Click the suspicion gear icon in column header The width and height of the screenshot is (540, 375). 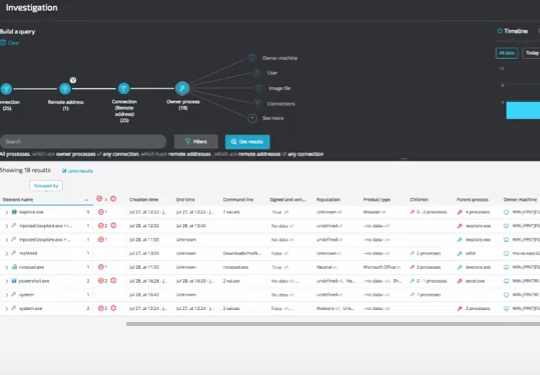pyautogui.click(x=113, y=199)
